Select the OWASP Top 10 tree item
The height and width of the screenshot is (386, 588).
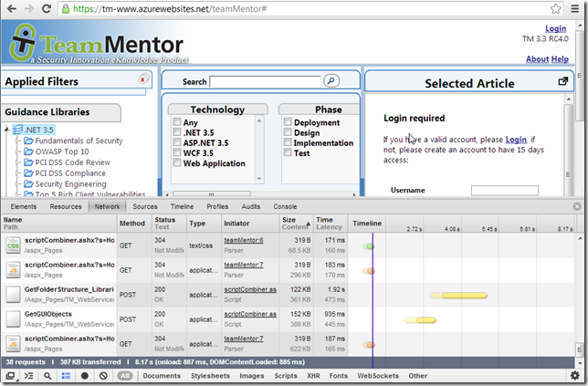[62, 151]
